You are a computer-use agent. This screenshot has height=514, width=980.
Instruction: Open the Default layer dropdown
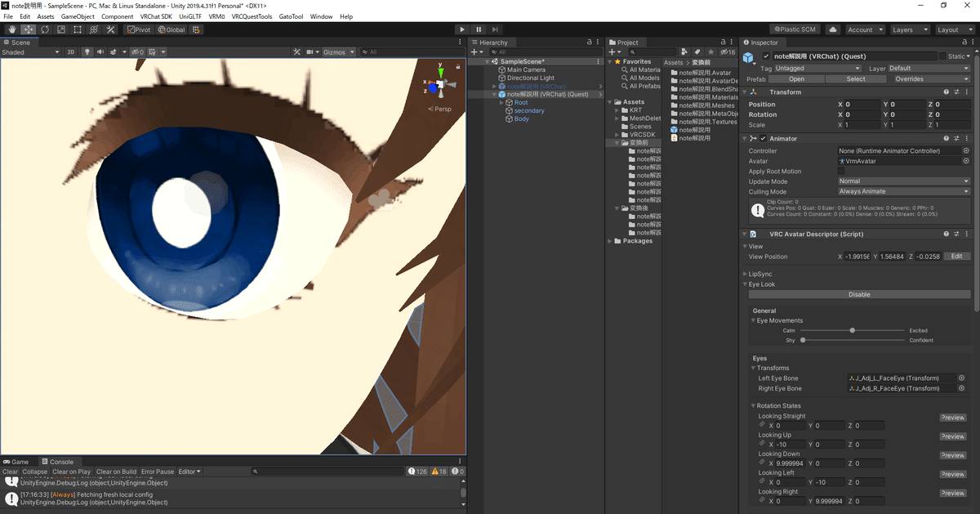pyautogui.click(x=929, y=69)
